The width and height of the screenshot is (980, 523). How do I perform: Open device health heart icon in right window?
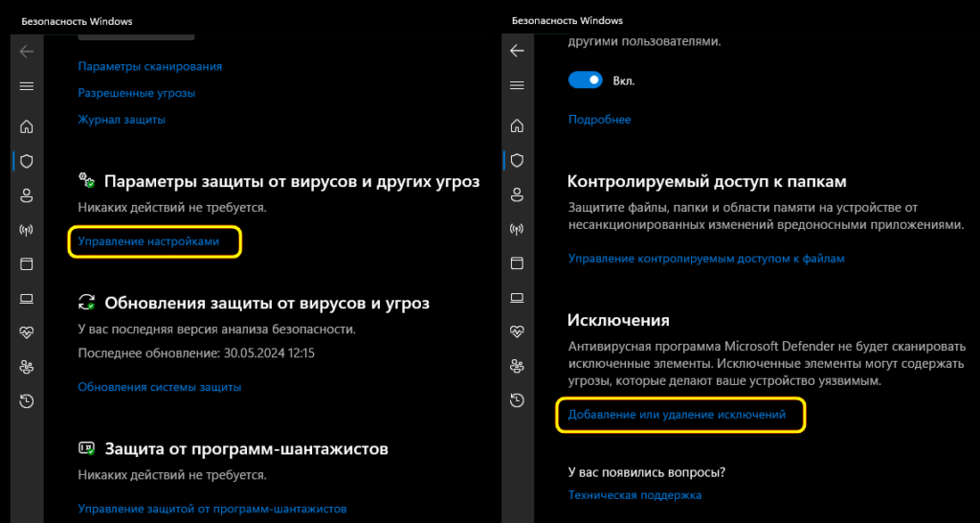517,332
